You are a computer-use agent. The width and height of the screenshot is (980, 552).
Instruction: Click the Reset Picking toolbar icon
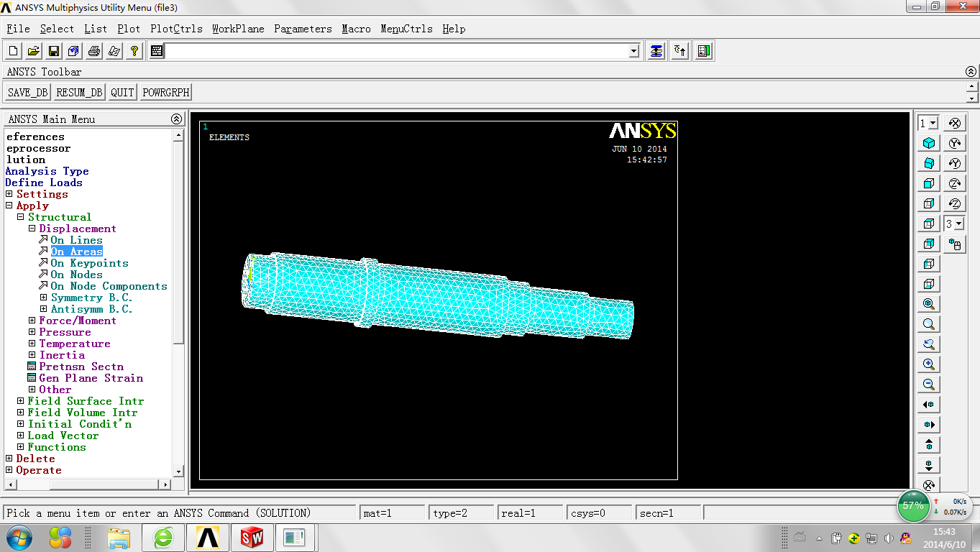pos(680,51)
